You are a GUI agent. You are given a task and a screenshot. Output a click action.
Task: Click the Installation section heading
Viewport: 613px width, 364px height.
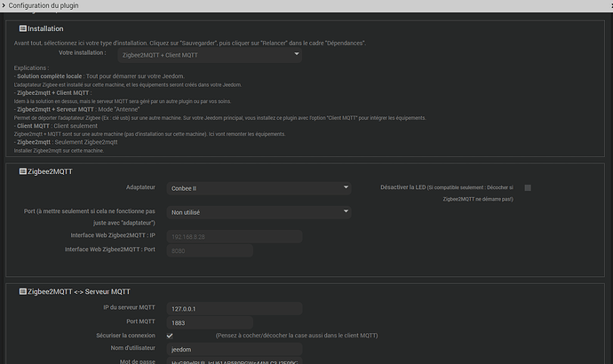click(45, 29)
